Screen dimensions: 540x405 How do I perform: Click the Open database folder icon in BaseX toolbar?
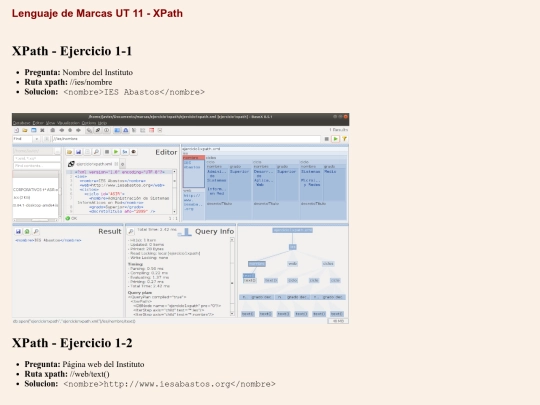(x=25, y=131)
